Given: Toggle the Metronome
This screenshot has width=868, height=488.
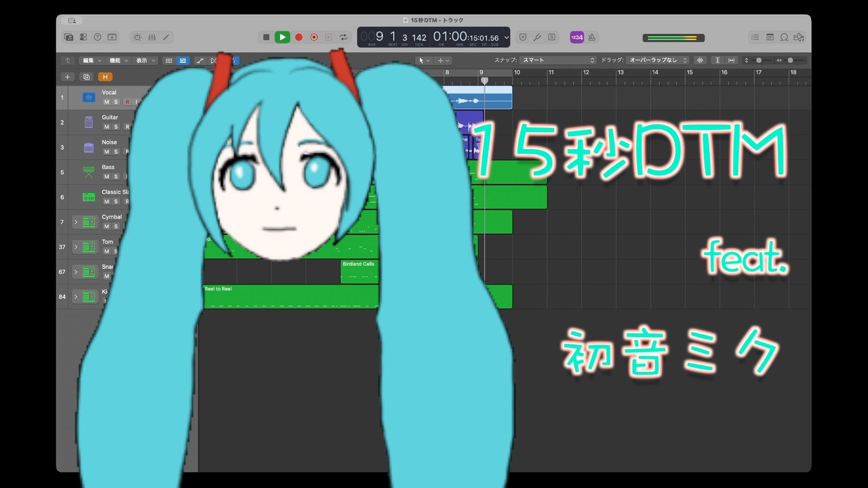Looking at the screenshot, I should 592,37.
